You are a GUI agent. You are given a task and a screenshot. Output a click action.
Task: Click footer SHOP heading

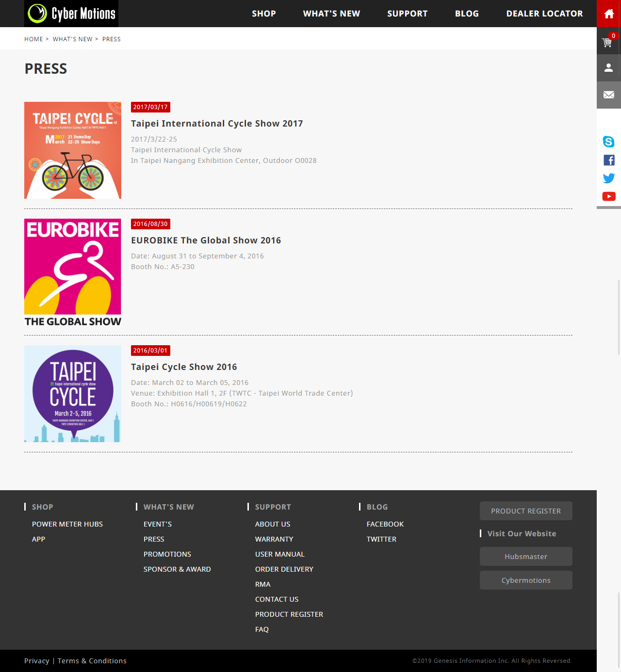43,507
